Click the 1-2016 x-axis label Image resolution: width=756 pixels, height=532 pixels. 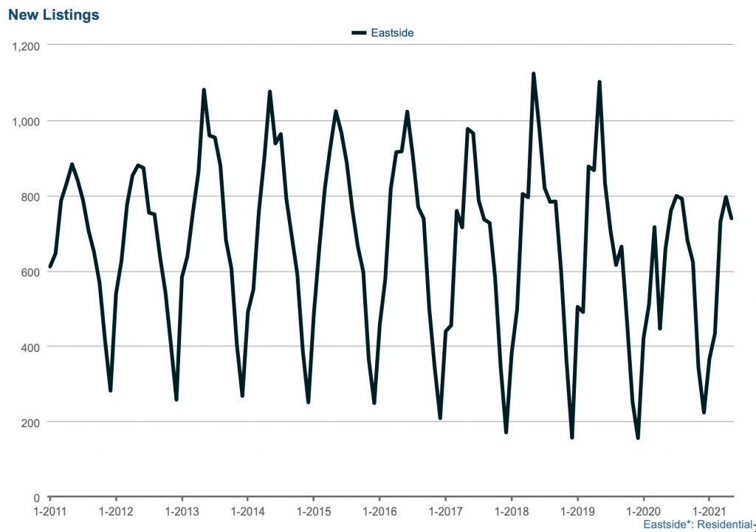coord(379,511)
